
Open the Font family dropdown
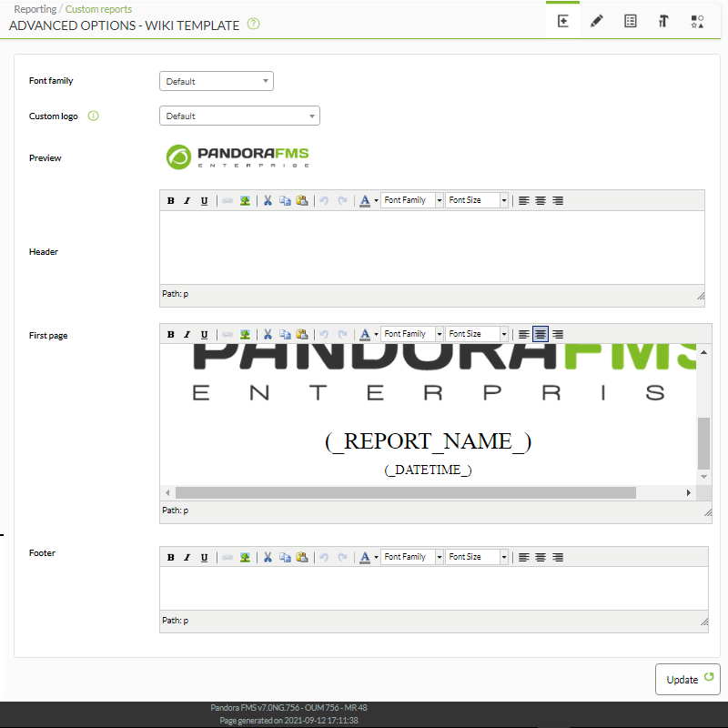pyautogui.click(x=217, y=81)
